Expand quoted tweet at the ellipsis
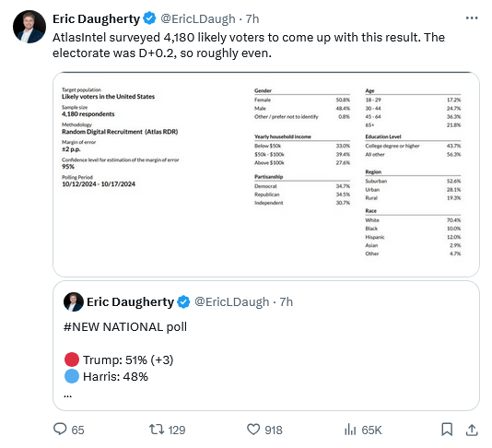The height and width of the screenshot is (448, 492). point(68,395)
